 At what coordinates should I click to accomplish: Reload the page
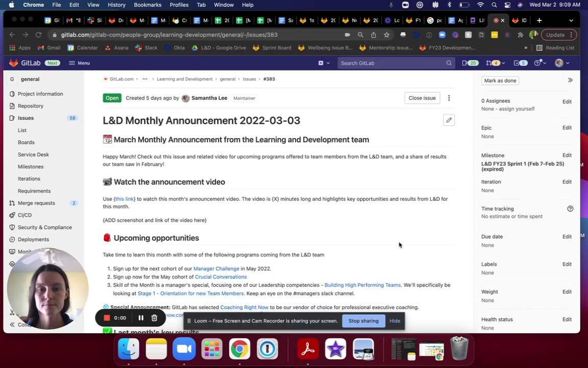(38, 35)
